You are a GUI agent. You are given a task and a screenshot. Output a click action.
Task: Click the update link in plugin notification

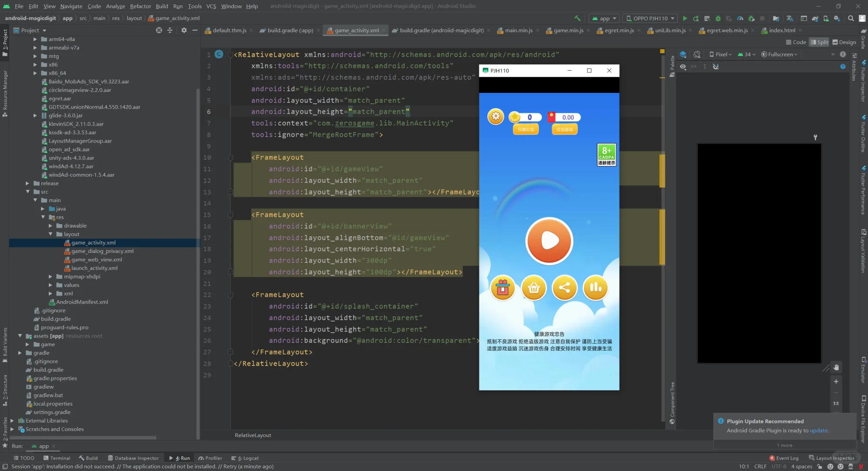click(818, 430)
